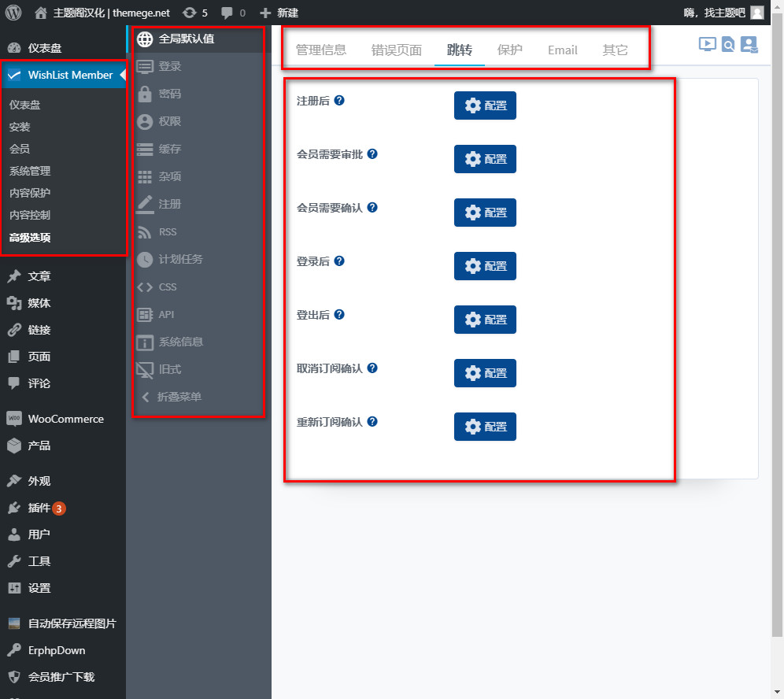Screen dimensions: 784x699
Task: Open the updates icon showing 5
Action: click(195, 13)
